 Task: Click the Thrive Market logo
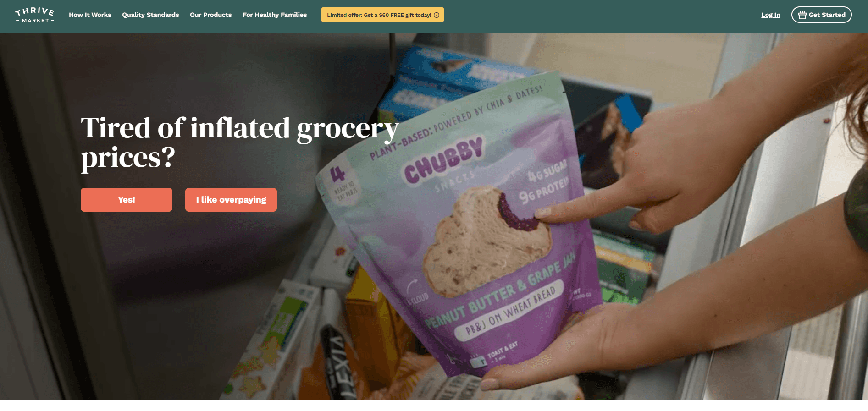pyautogui.click(x=35, y=15)
